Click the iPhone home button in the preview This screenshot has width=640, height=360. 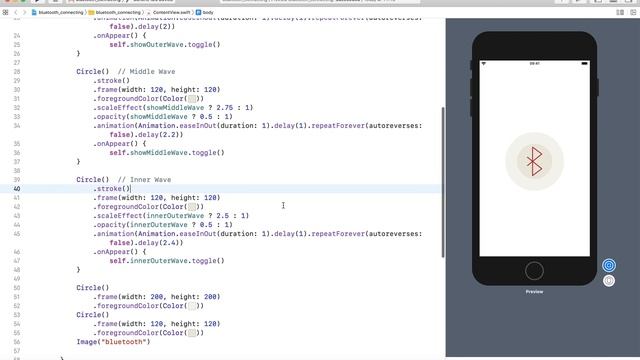pyautogui.click(x=534, y=271)
